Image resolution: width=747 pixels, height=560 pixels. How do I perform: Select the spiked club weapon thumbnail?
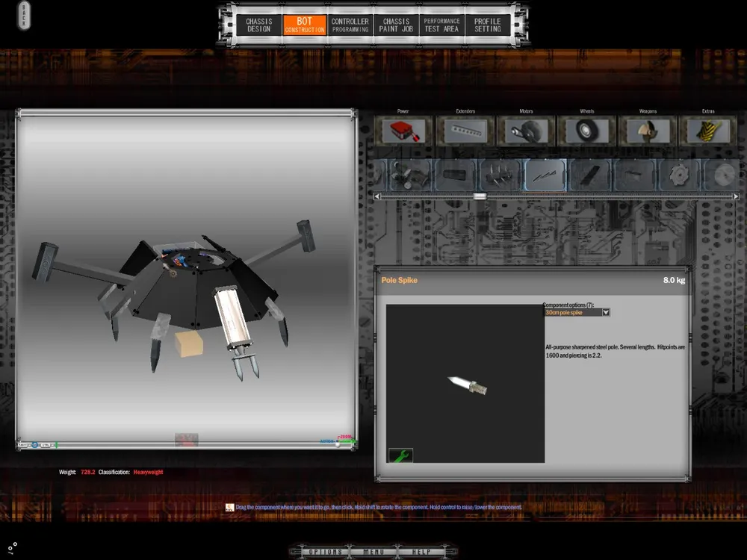(500, 175)
